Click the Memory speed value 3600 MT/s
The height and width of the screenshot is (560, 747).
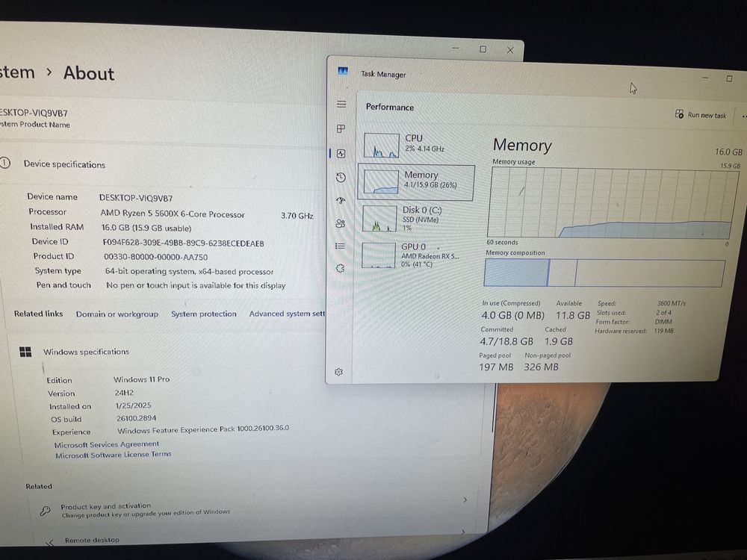tap(672, 303)
